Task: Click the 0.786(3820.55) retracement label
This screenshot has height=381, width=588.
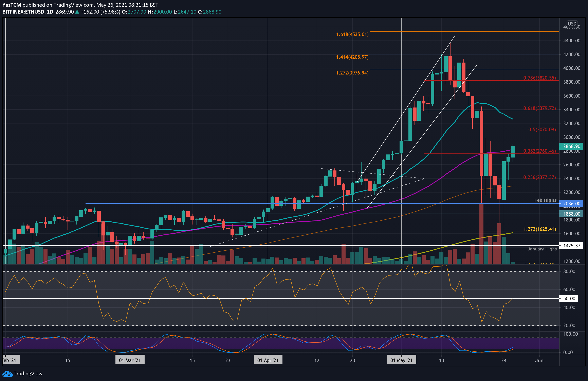Action: pyautogui.click(x=539, y=78)
